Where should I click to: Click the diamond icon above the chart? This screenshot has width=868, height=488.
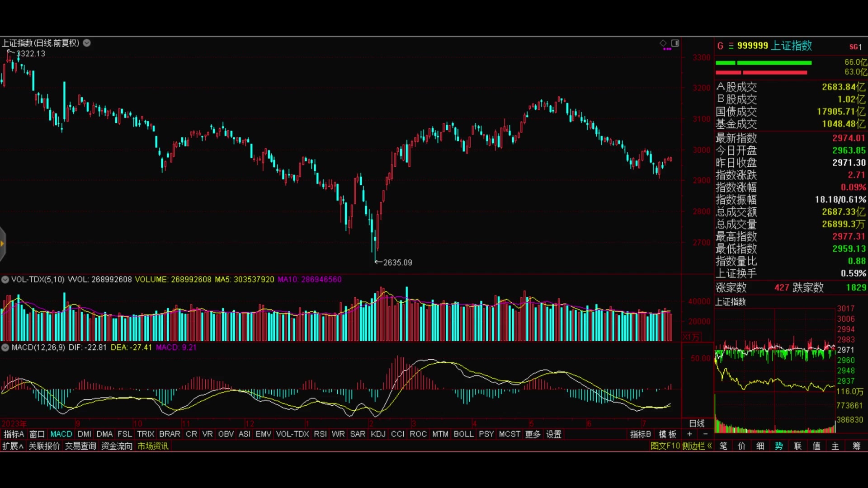click(663, 43)
